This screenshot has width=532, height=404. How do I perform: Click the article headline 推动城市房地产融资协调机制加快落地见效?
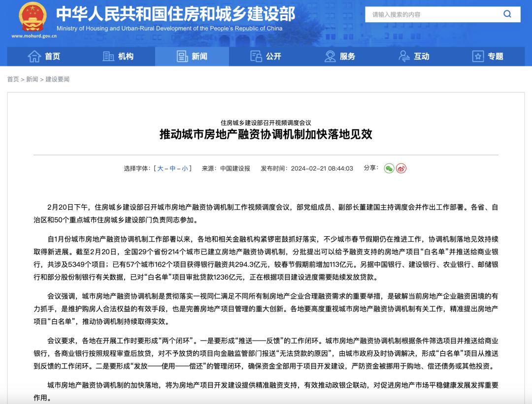click(x=266, y=134)
